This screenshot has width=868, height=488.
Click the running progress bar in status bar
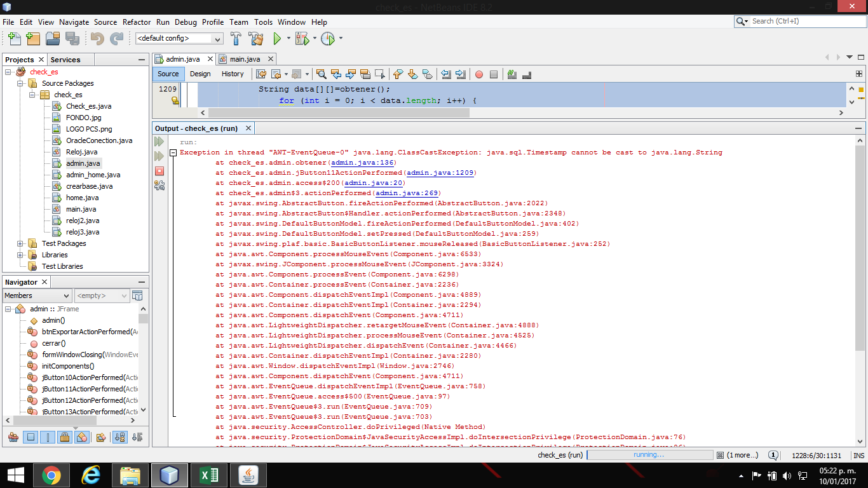click(649, 455)
